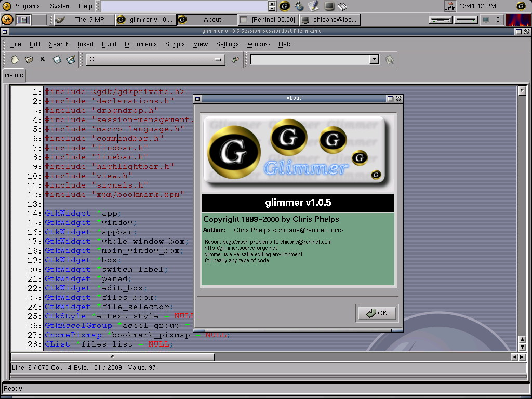Expand the empty toolbar combo box arrow

374,60
